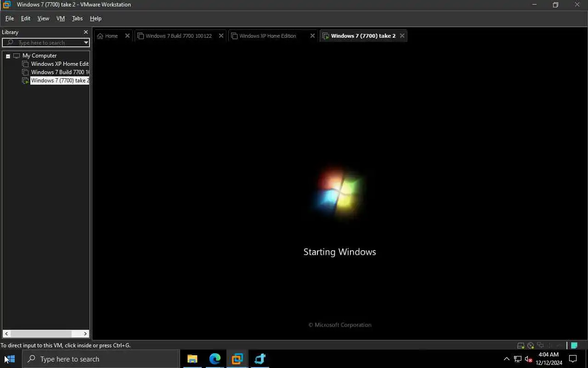Image resolution: width=588 pixels, height=368 pixels.
Task: Open Microsoft Edge from the taskbar
Action: click(x=215, y=359)
